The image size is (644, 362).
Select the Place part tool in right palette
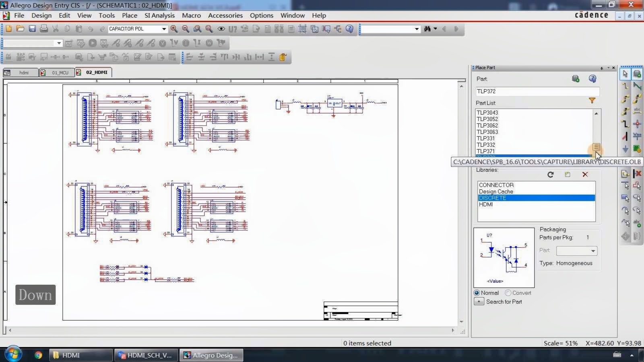pyautogui.click(x=637, y=74)
